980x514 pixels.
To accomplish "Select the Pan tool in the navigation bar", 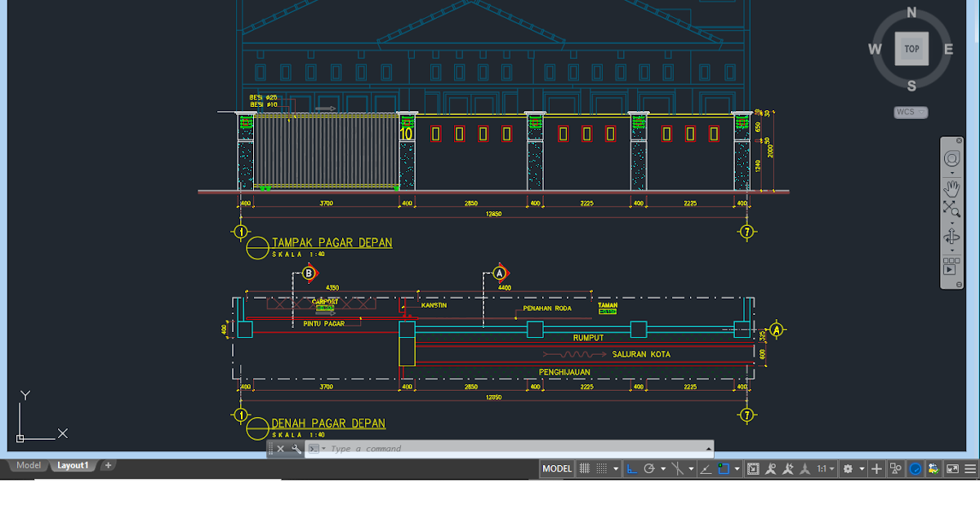I will [952, 188].
